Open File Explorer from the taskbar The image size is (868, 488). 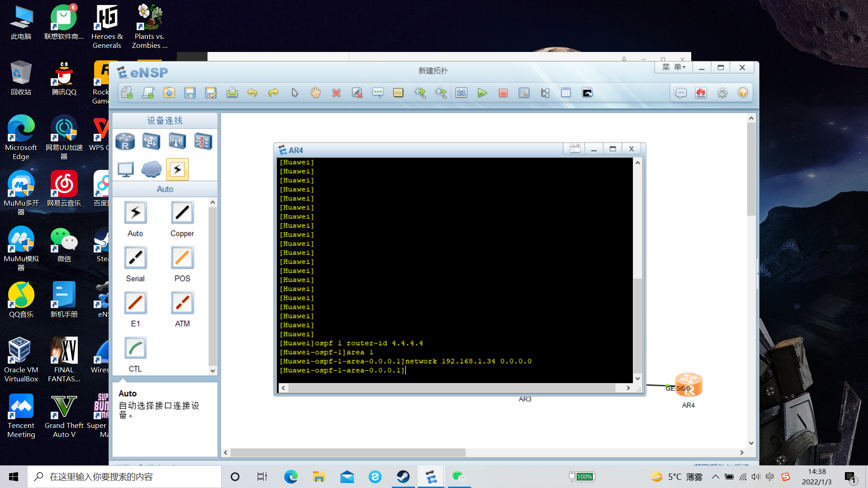(x=319, y=477)
